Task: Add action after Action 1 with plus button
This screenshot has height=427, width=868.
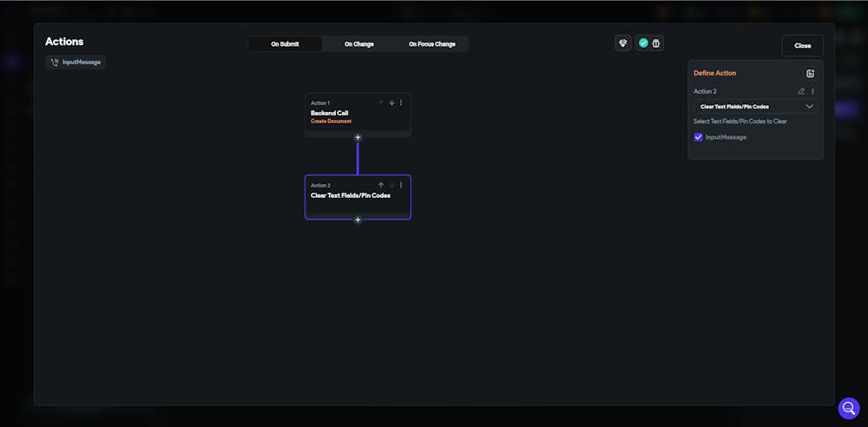Action: (x=358, y=137)
